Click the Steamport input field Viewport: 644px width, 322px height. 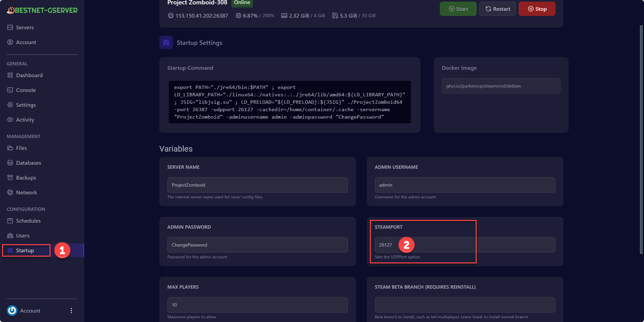(x=465, y=245)
